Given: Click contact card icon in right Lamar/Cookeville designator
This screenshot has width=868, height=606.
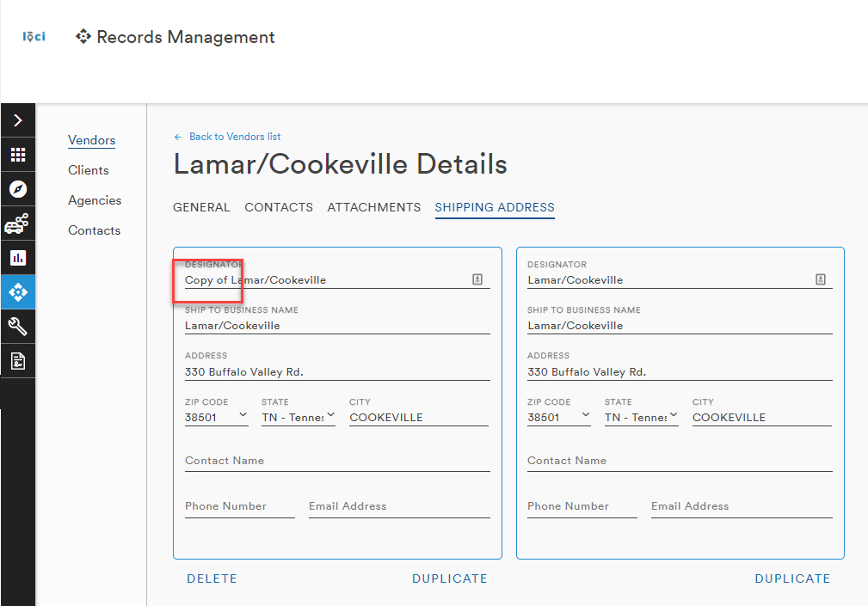Looking at the screenshot, I should [821, 279].
